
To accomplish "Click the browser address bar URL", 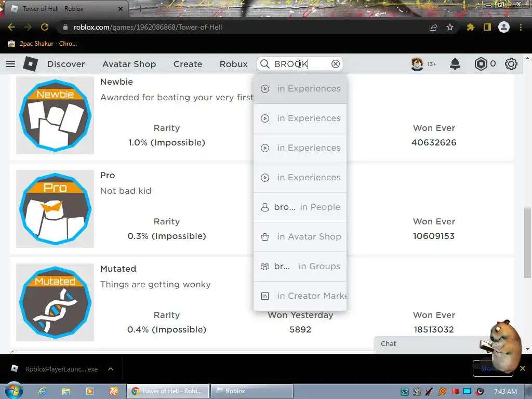I will (148, 27).
